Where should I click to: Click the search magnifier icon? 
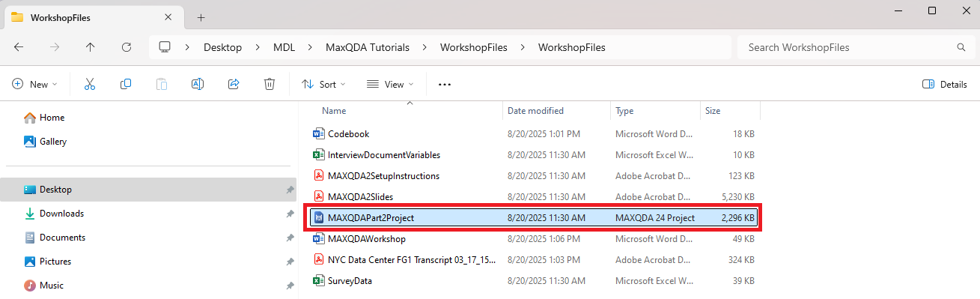pyautogui.click(x=961, y=47)
